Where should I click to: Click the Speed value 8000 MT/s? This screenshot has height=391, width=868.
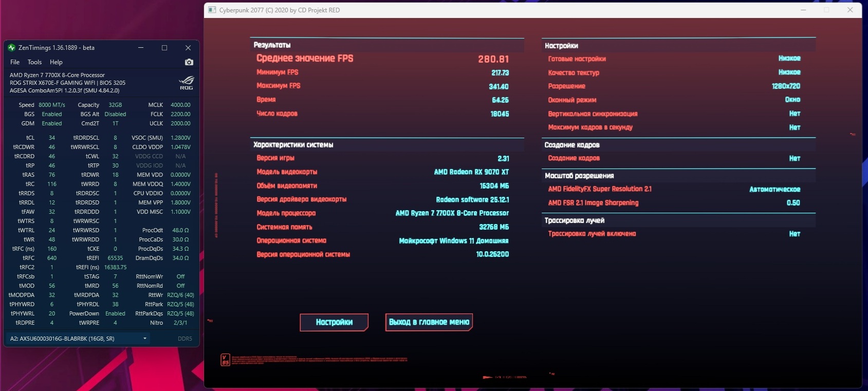(52, 105)
